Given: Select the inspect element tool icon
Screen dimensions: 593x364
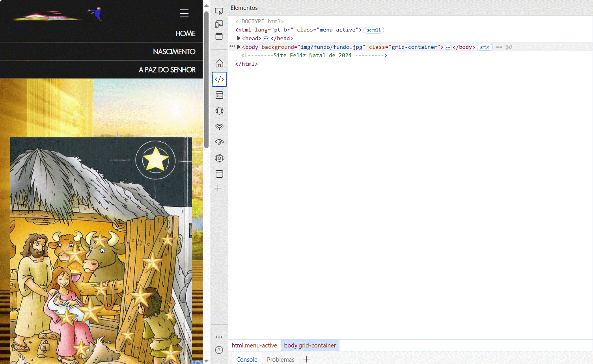Looking at the screenshot, I should click(x=219, y=11).
